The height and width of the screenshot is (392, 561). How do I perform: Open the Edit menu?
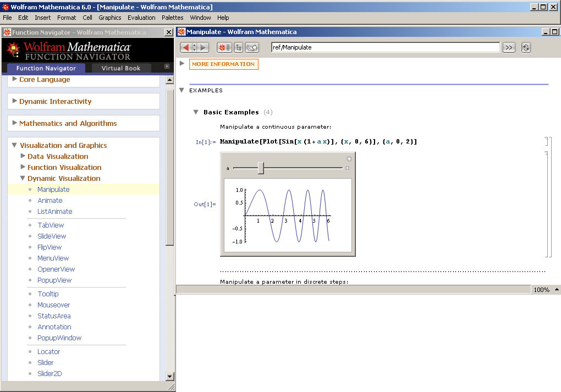23,18
